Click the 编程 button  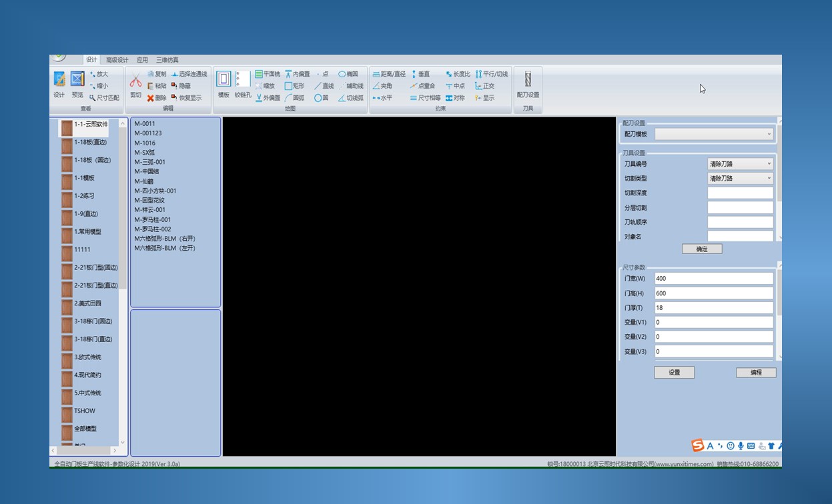(x=755, y=373)
